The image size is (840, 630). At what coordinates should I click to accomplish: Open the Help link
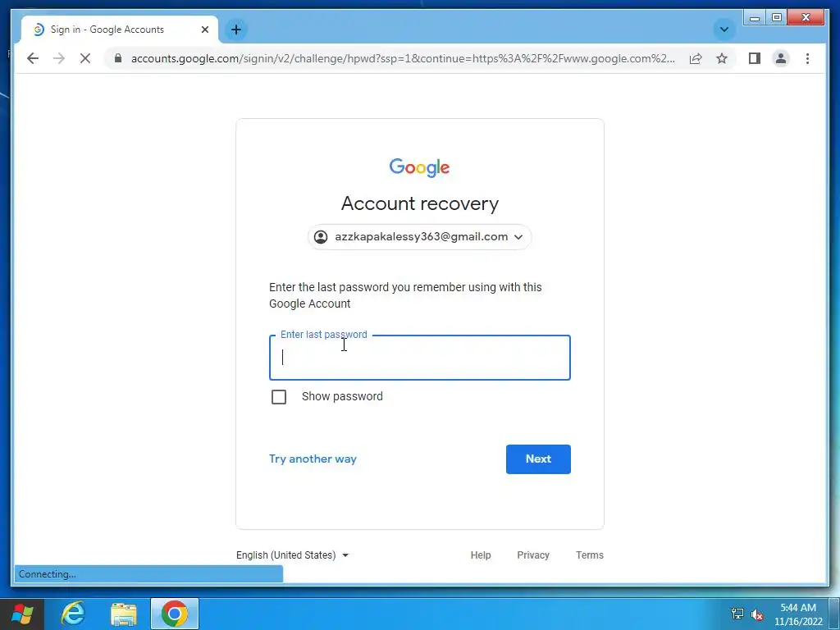coord(481,555)
